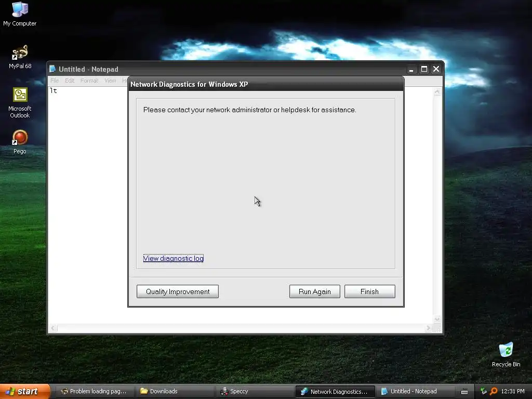
Task: Switch to Untitled - Notepad taskbar button
Action: [x=415, y=391]
